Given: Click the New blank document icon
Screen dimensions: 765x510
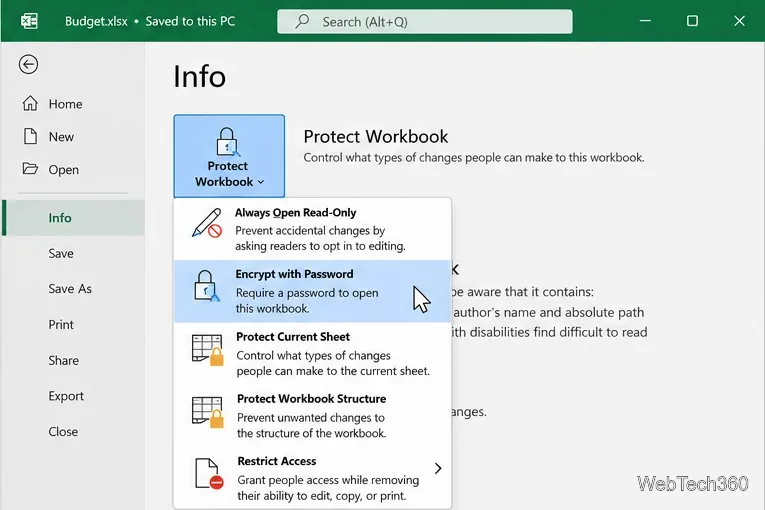Looking at the screenshot, I should pos(30,136).
